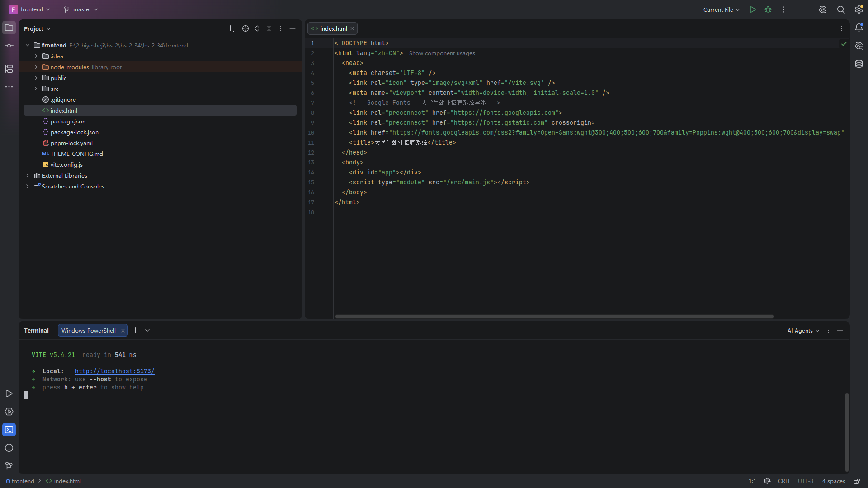Click the editor horizontal scrollbar
Image resolution: width=868 pixels, height=488 pixels.
click(x=554, y=316)
